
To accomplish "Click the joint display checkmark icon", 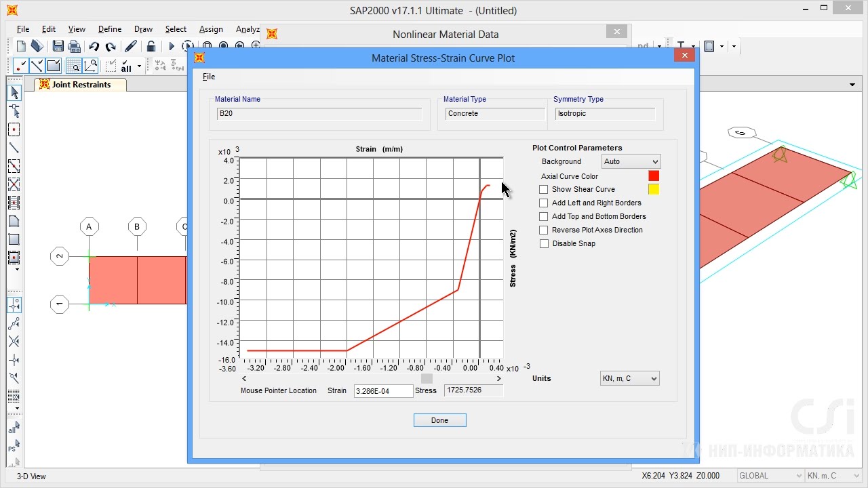I will [21, 66].
